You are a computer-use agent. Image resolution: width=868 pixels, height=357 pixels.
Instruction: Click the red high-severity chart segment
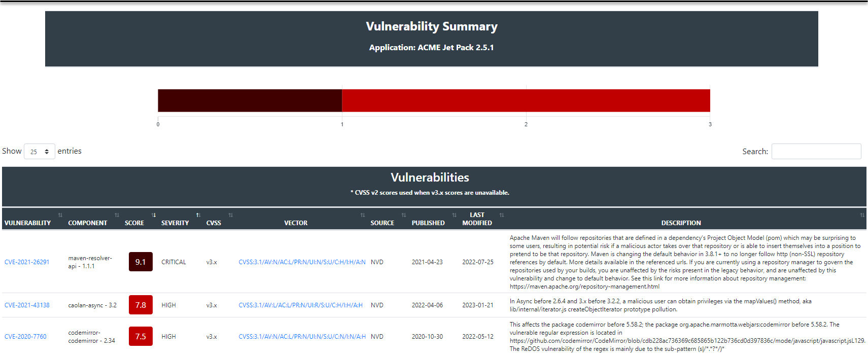[x=526, y=100]
